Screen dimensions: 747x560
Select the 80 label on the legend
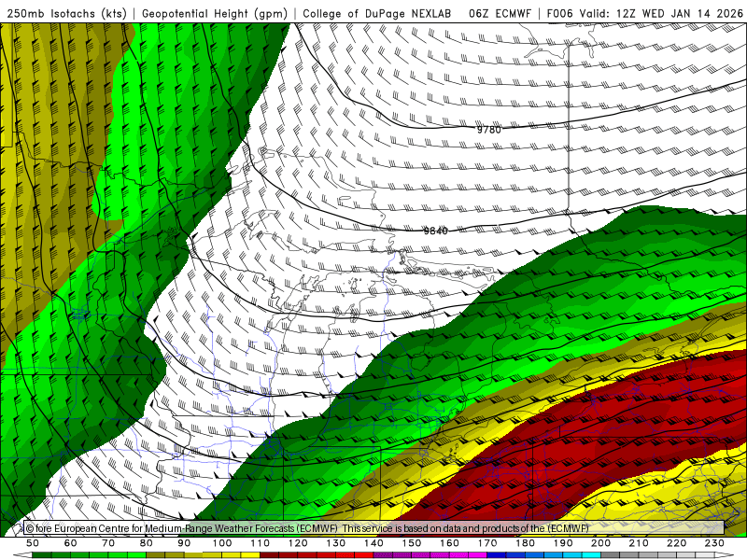pos(147,543)
